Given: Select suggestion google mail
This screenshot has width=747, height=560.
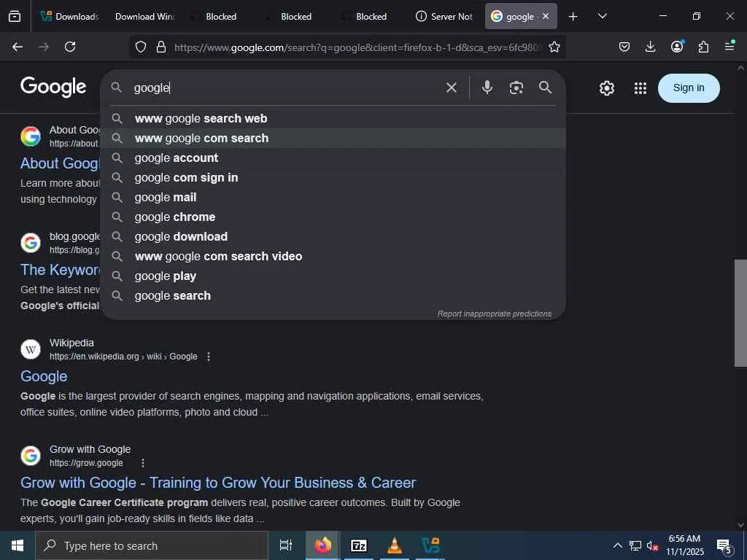Looking at the screenshot, I should click(333, 197).
